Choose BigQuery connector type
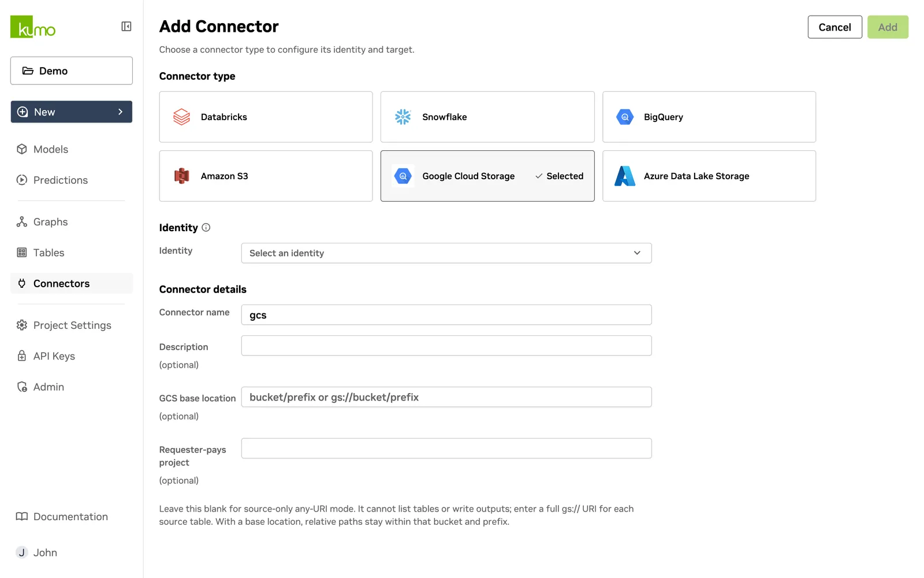924x578 pixels. (x=709, y=117)
